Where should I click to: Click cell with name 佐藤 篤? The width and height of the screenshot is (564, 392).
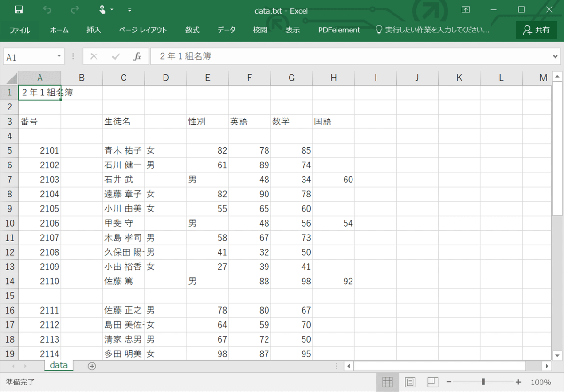click(x=124, y=282)
